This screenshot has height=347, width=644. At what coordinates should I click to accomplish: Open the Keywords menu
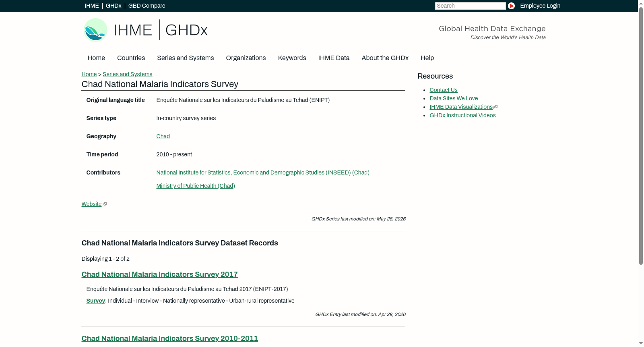click(x=292, y=58)
